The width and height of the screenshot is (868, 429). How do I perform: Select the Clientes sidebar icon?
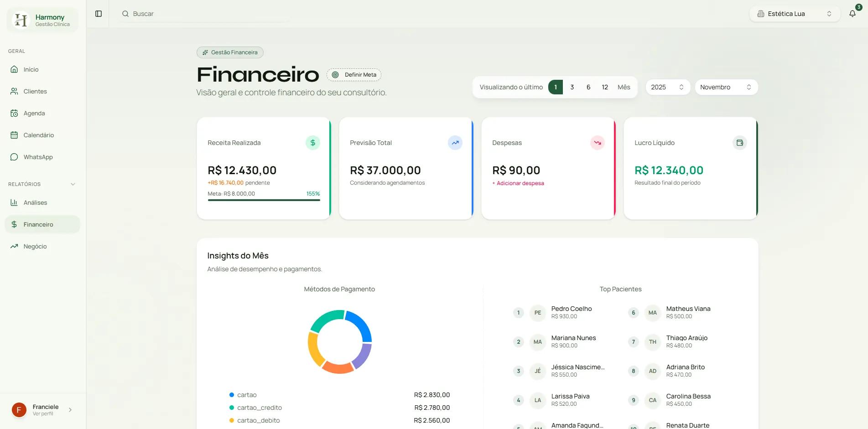15,91
